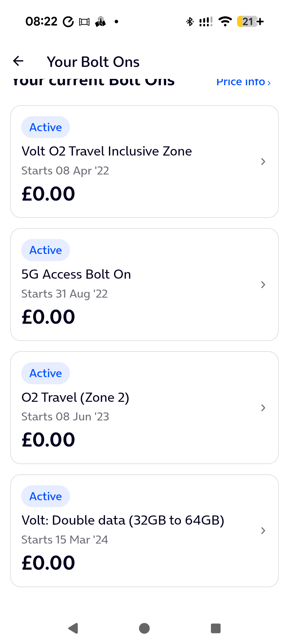The width and height of the screenshot is (289, 644).
Task: Tap Active badge on 5G Access Bolt On
Action: (46, 250)
